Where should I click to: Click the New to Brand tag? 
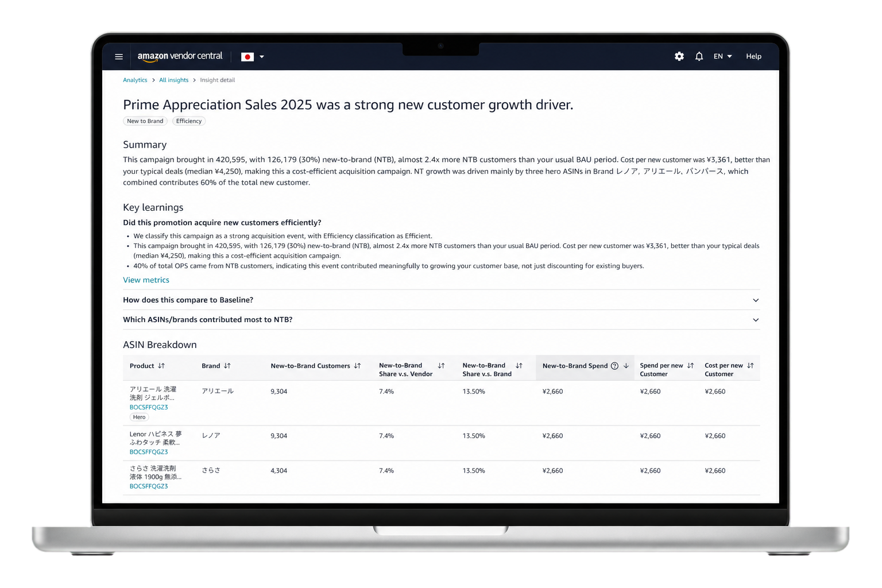point(145,121)
